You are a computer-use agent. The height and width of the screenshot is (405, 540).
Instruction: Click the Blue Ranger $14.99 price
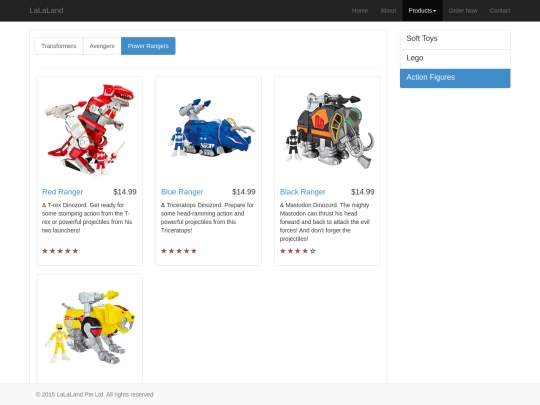(x=243, y=192)
